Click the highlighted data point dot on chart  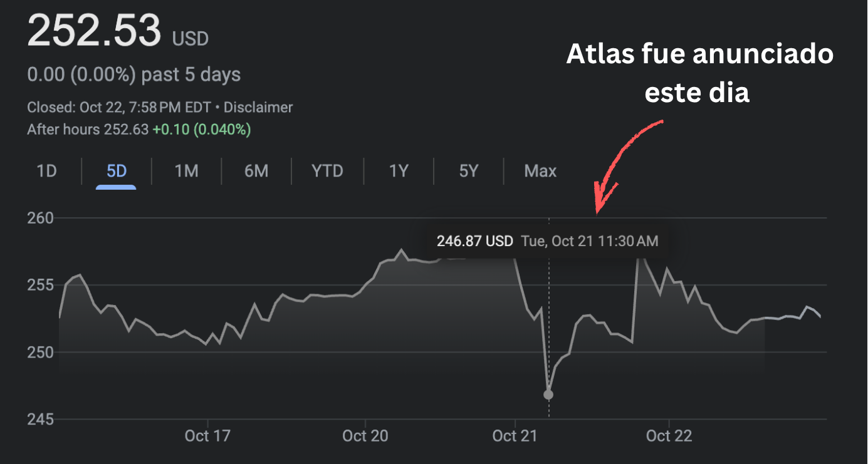coord(548,394)
